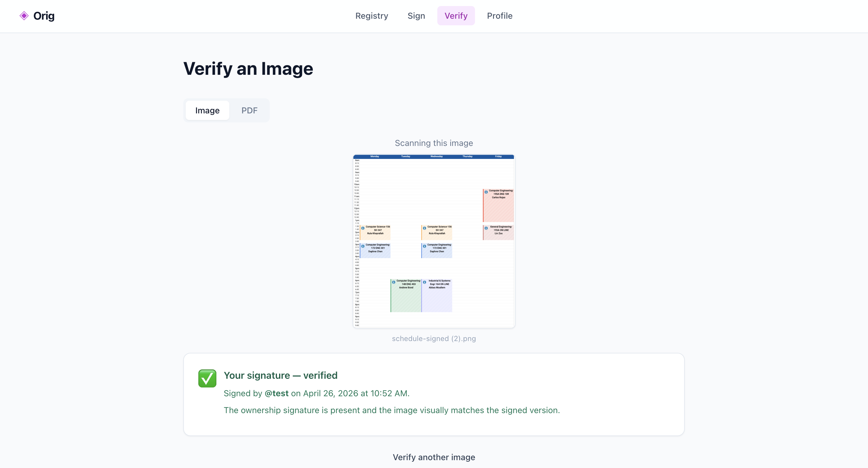Screen dimensions: 868x468
Task: Click the scanned schedule image thumbnail
Action: point(434,241)
